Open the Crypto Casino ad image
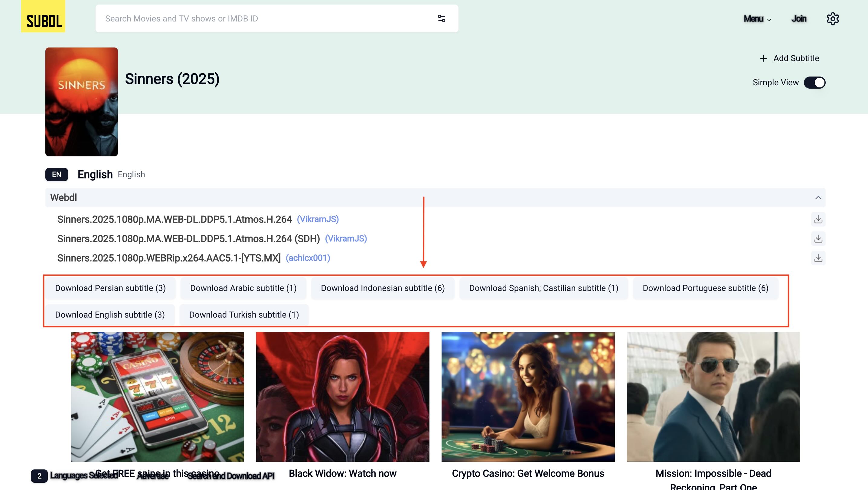 [x=528, y=397]
